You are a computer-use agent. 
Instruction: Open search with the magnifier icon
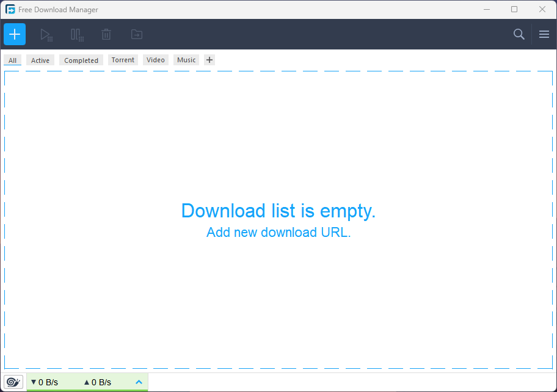tap(519, 34)
